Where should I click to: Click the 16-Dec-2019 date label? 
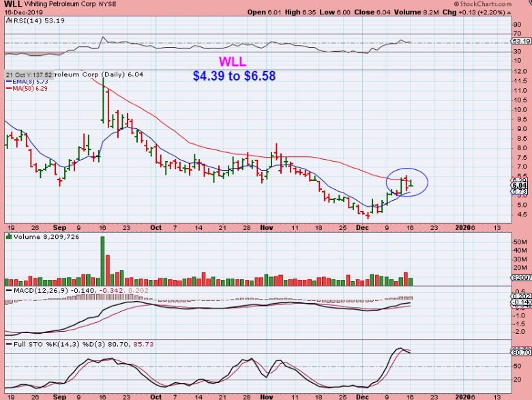(x=24, y=12)
